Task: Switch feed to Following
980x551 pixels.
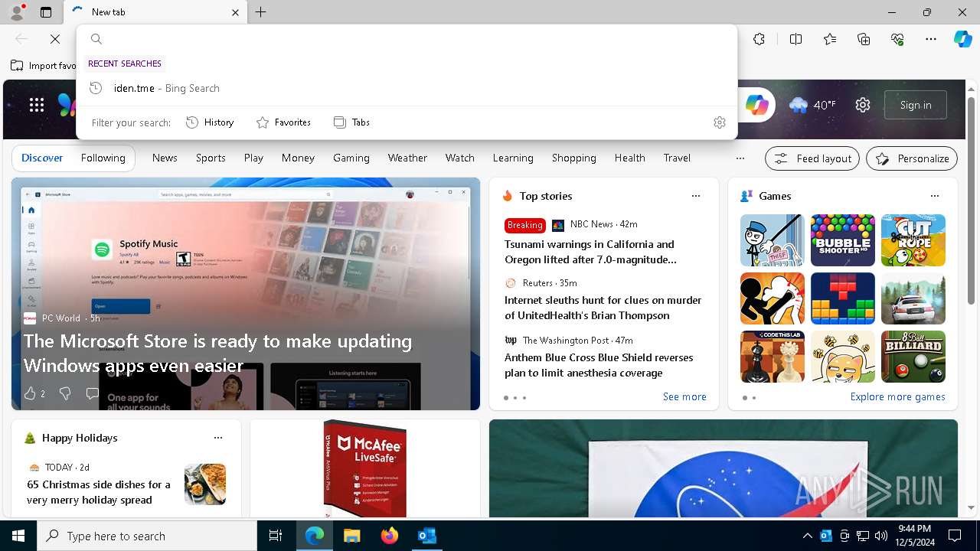Action: click(x=103, y=158)
